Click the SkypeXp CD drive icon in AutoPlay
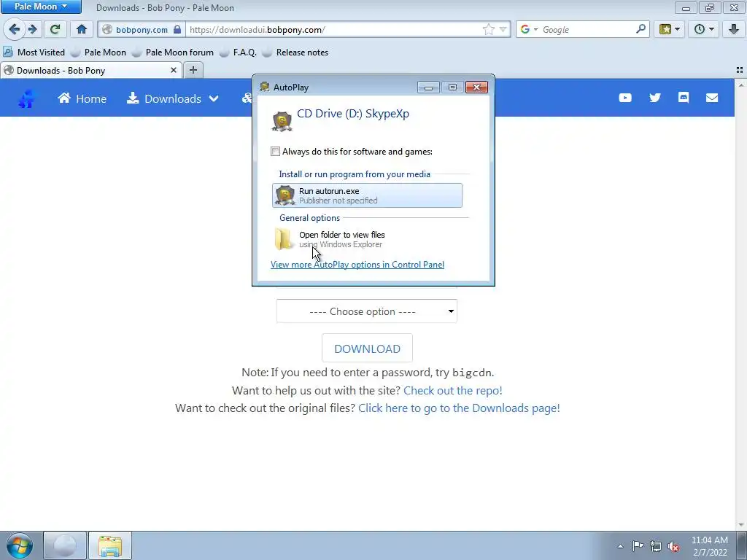 282,120
